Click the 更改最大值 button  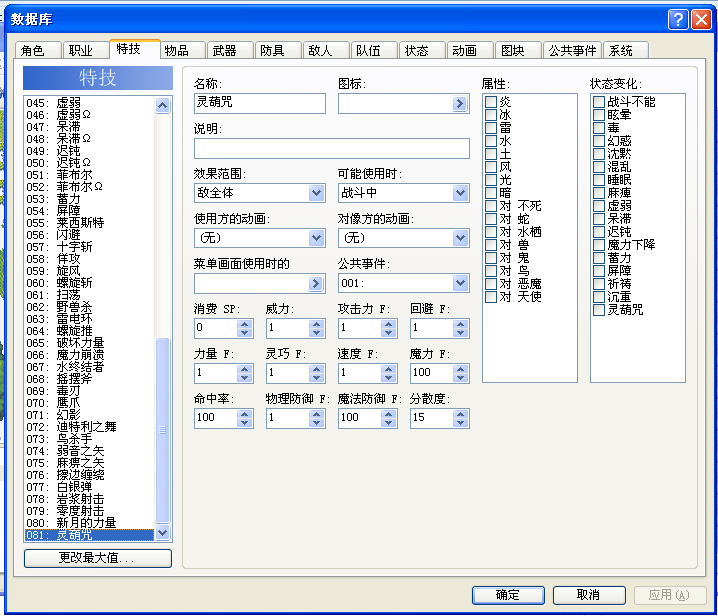pyautogui.click(x=98, y=558)
